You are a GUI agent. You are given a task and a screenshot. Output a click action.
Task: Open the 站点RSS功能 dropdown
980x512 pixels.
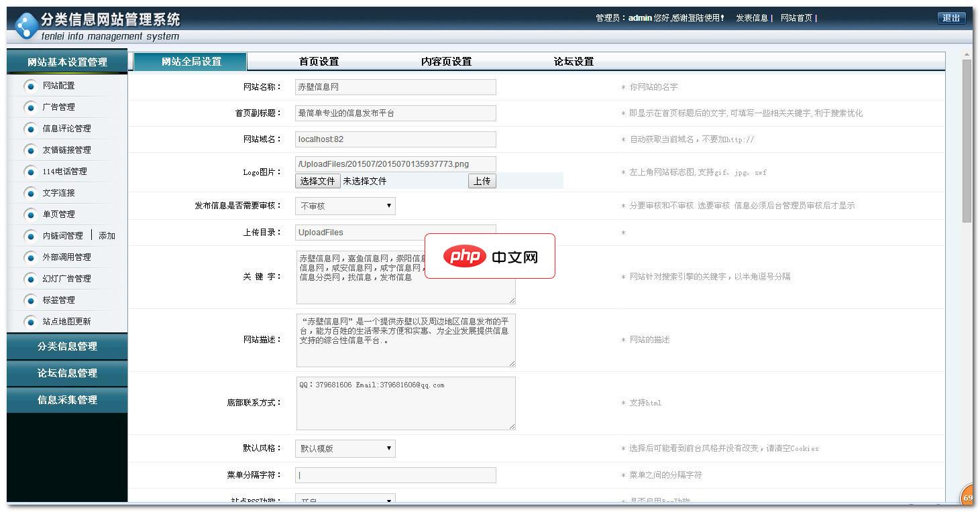click(345, 500)
